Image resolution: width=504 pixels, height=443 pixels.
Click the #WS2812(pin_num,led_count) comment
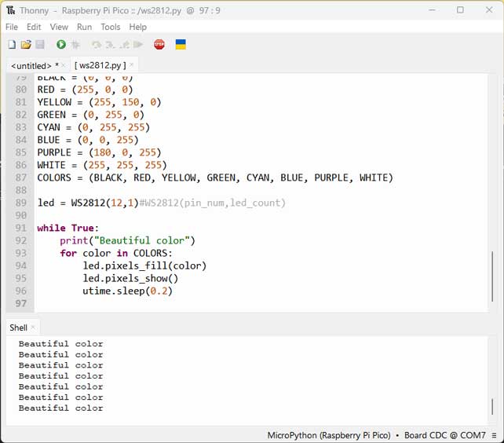point(213,203)
